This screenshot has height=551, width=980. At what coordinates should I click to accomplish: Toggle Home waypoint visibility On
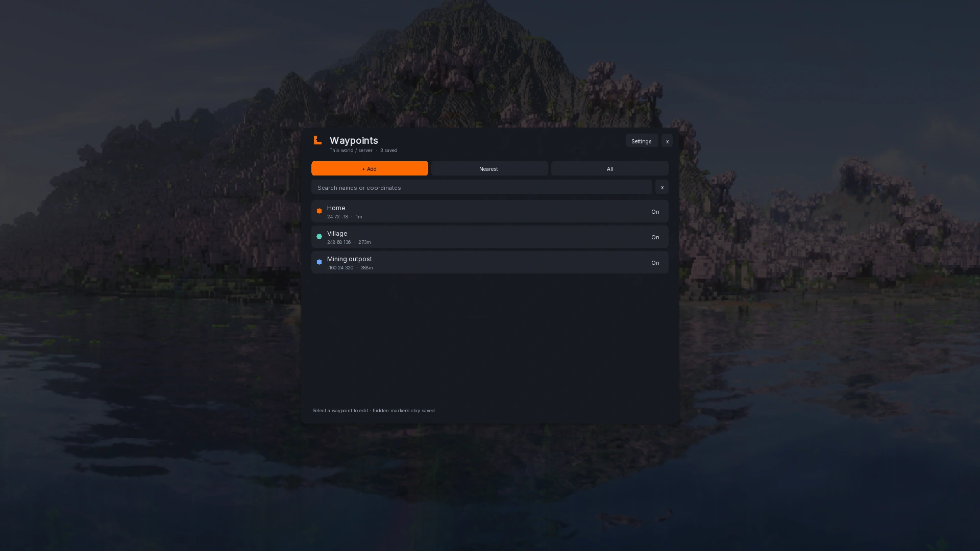coord(655,212)
